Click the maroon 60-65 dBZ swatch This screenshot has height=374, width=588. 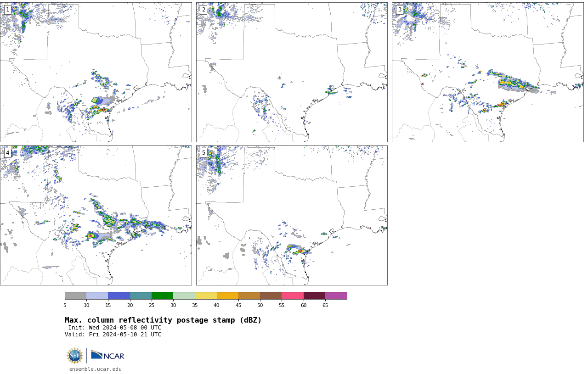(314, 296)
